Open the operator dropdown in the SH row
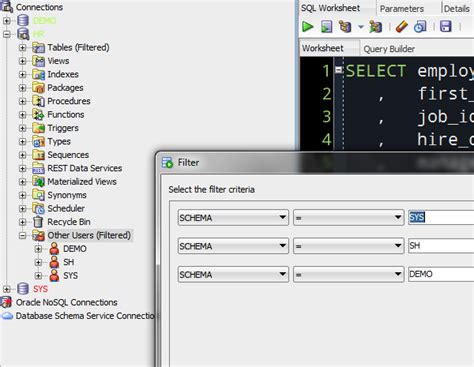474x367 pixels. [x=348, y=246]
